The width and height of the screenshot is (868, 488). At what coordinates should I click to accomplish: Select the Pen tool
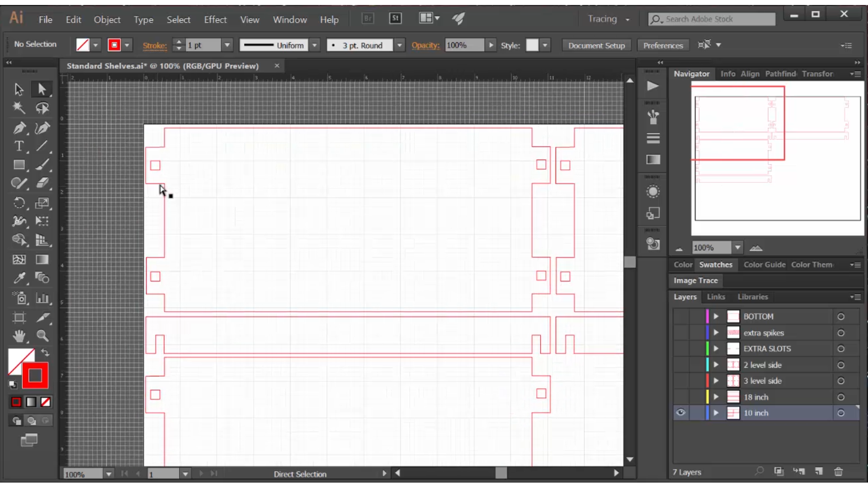tap(18, 127)
